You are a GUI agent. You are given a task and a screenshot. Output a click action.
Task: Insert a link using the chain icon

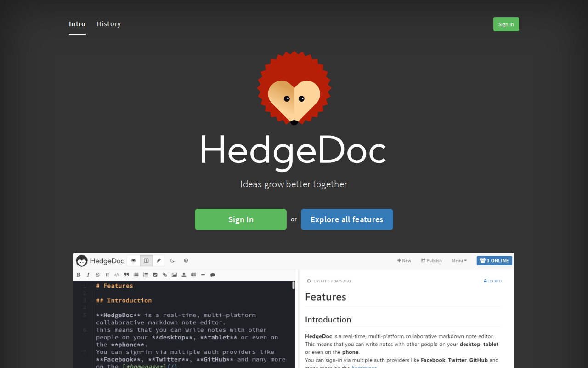click(x=165, y=275)
